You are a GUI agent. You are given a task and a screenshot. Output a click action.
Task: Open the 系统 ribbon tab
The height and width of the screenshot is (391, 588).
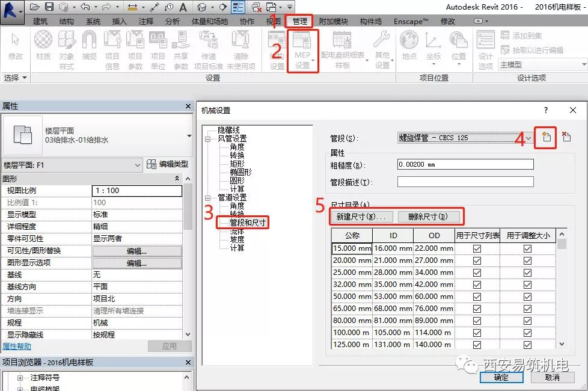point(93,22)
